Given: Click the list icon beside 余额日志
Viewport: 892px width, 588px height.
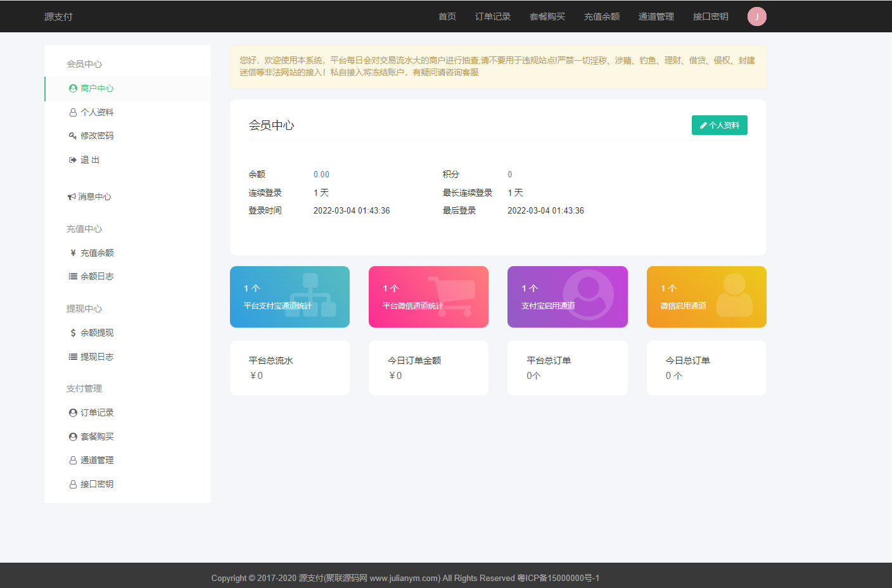Looking at the screenshot, I should pos(73,276).
